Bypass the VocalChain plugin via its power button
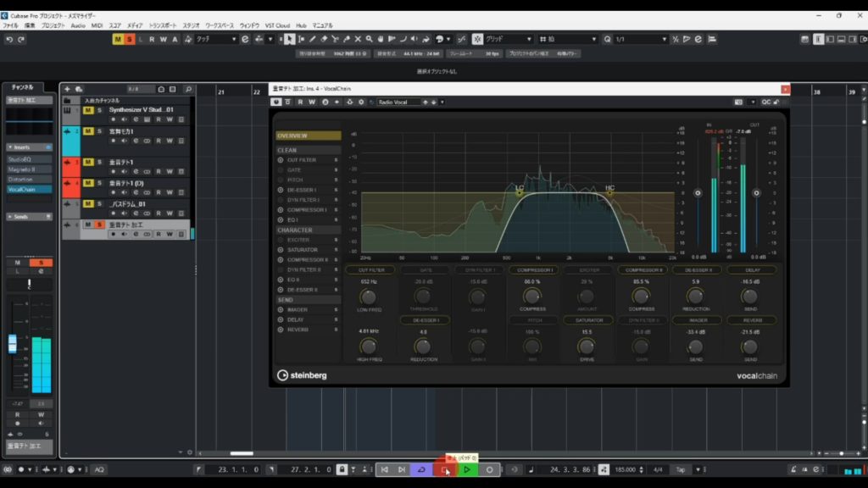868x488 pixels. [276, 102]
